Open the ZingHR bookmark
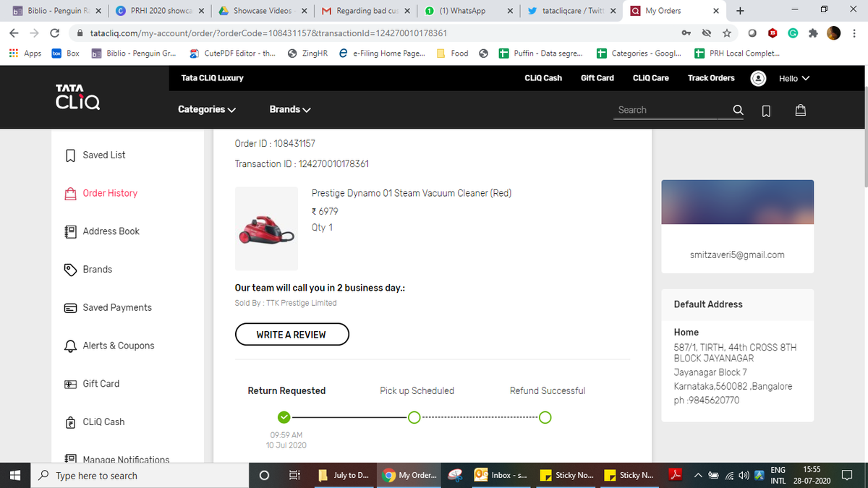The width and height of the screenshot is (868, 488). coord(310,53)
